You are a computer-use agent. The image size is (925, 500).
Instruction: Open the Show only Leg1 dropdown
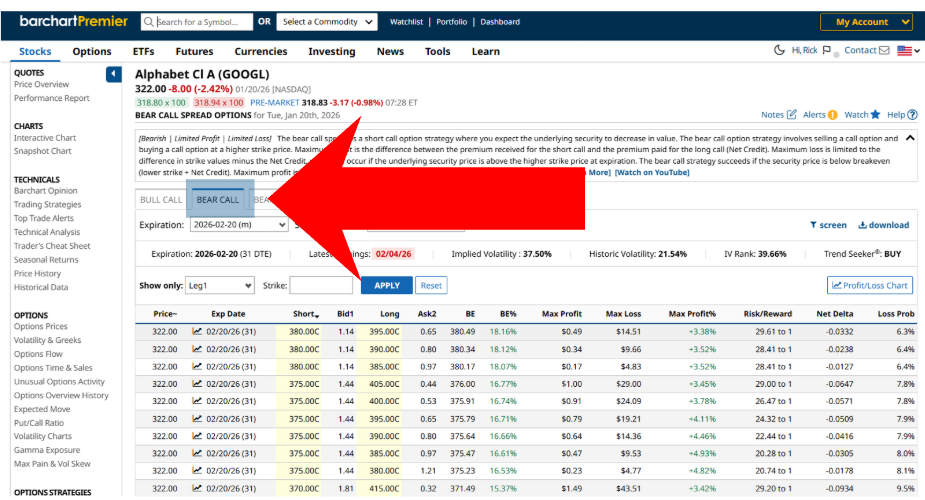pyautogui.click(x=219, y=285)
